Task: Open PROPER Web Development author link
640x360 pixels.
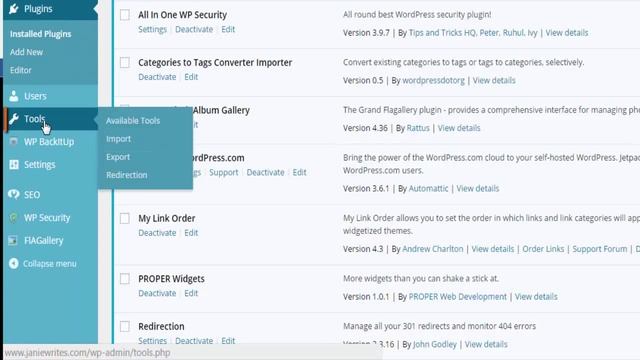Action: [458, 297]
